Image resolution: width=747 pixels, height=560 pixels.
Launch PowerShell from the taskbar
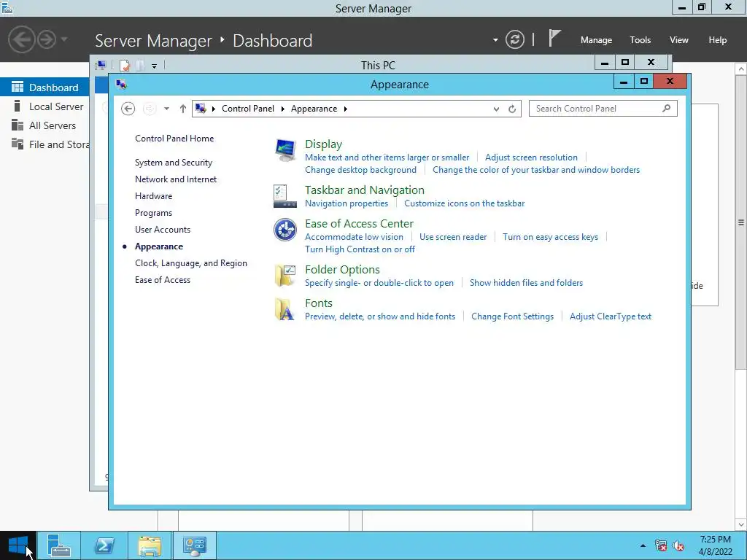[x=104, y=545]
